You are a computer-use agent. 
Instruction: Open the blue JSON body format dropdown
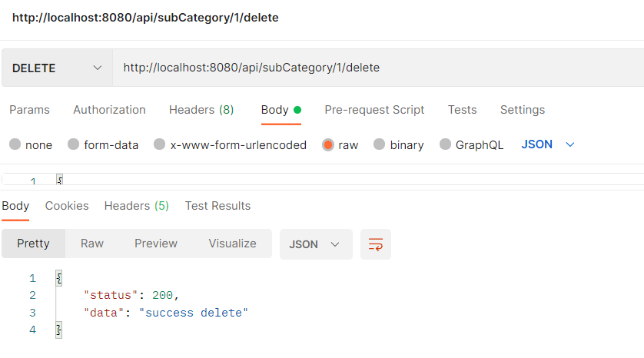click(x=548, y=144)
